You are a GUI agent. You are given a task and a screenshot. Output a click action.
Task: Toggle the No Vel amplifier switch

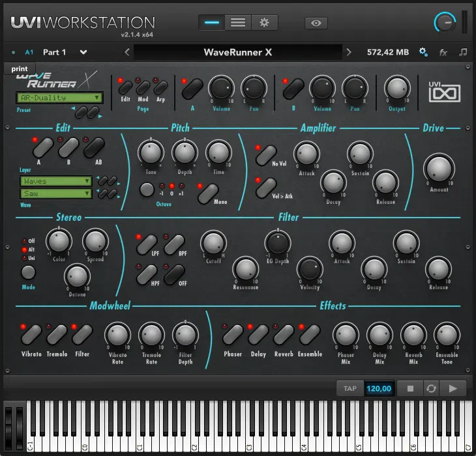[266, 156]
